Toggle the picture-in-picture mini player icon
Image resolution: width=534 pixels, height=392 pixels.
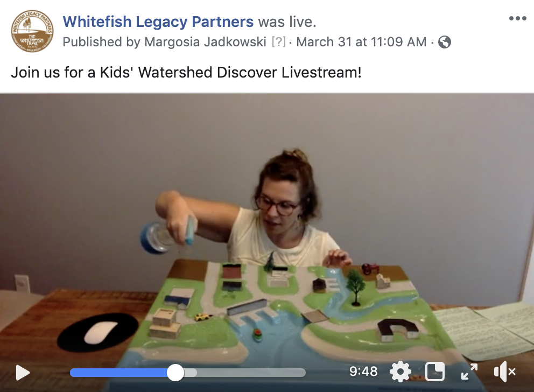pyautogui.click(x=435, y=372)
